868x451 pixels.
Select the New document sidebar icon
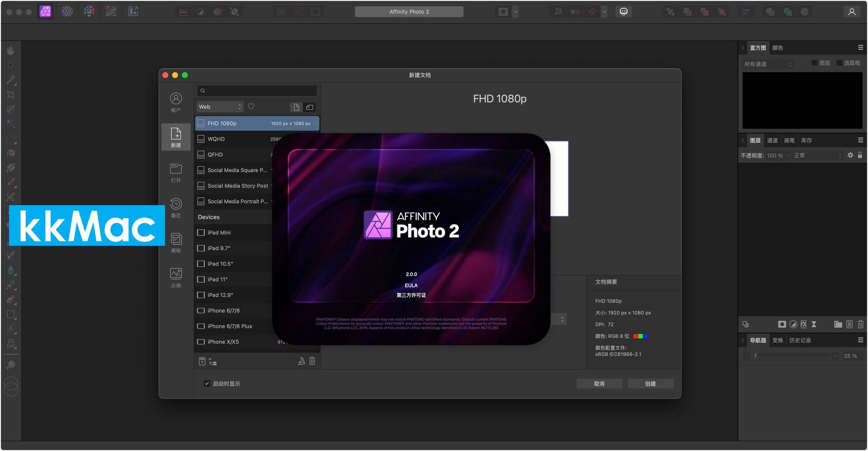click(176, 137)
